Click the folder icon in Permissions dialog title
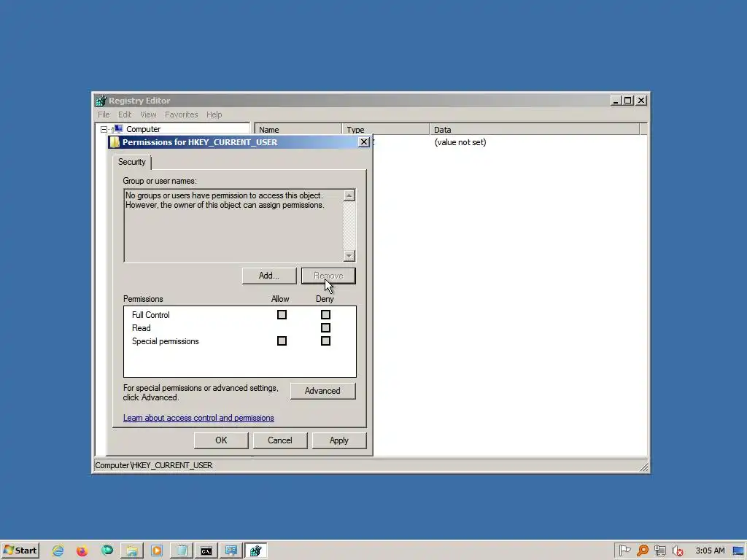Viewport: 747px width, 560px height. click(115, 142)
